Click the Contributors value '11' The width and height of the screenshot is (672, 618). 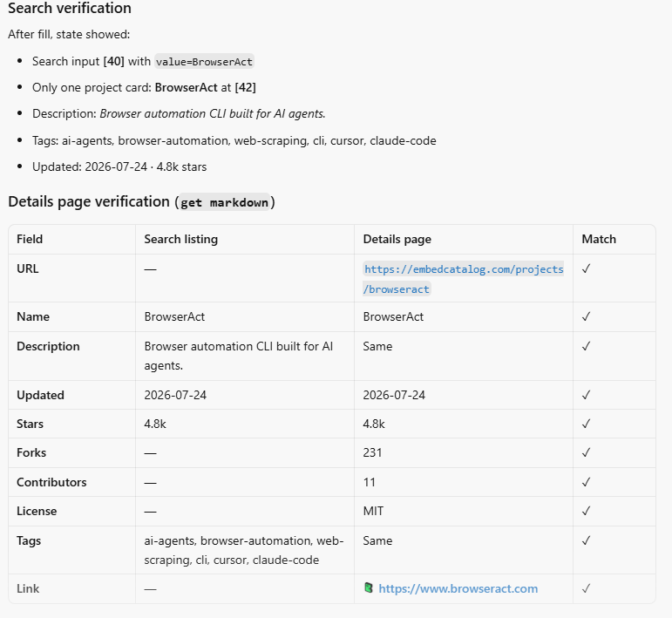coord(369,482)
